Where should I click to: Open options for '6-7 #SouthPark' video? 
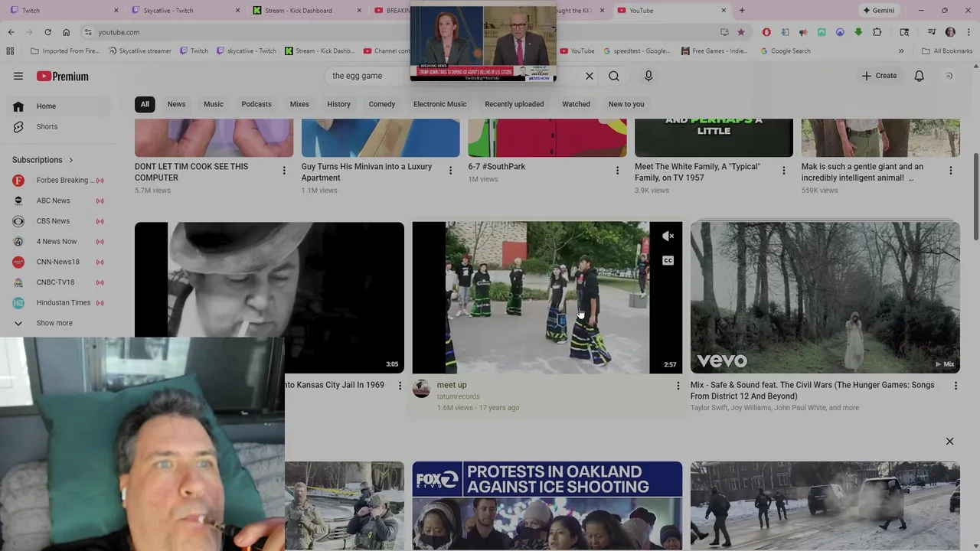[x=617, y=171]
